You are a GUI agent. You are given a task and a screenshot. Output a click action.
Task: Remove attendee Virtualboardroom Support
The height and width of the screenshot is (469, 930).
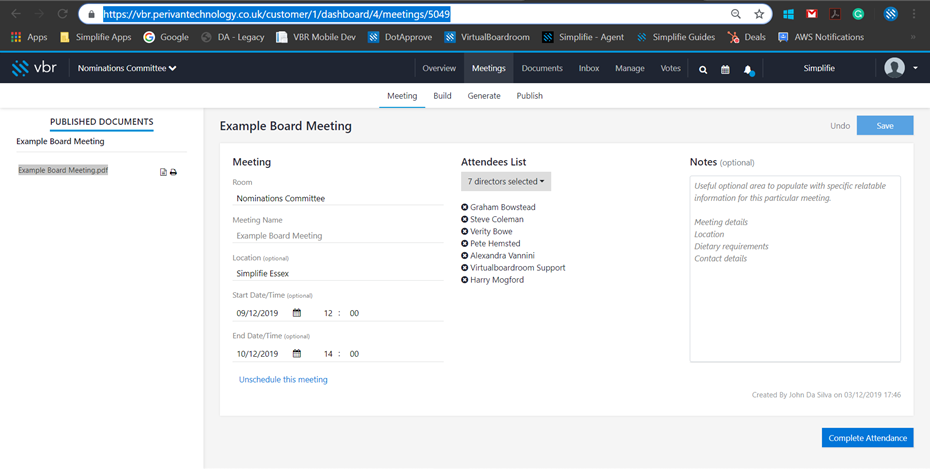tap(464, 267)
